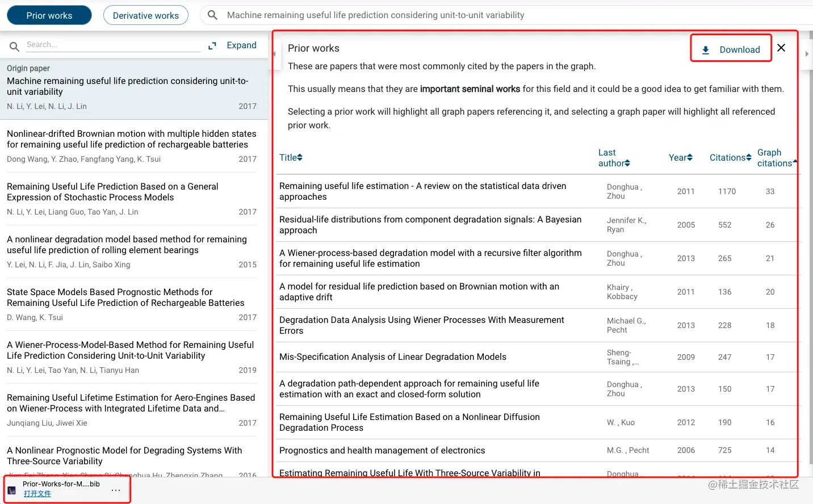This screenshot has height=504, width=813.
Task: Select the Origin paper entry
Action: 134,89
